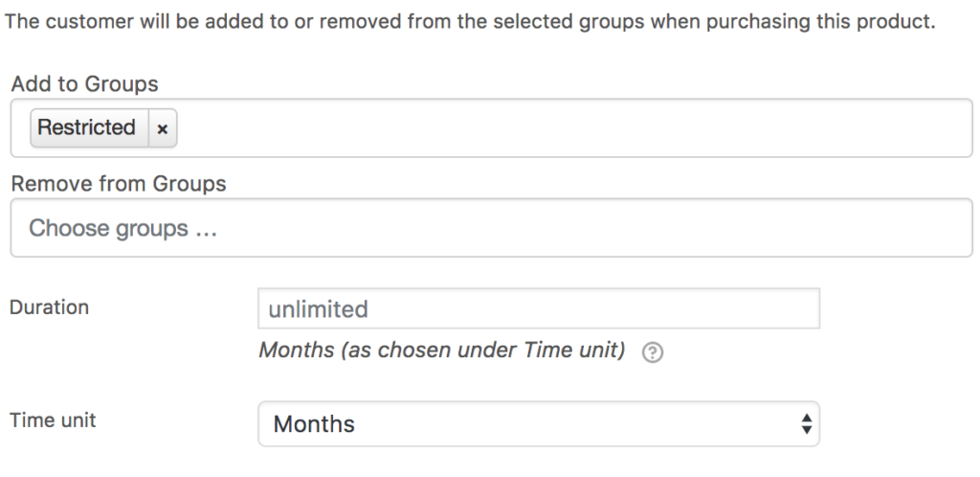Click the up arrow of Time unit selector
The image size is (980, 477).
point(806,418)
